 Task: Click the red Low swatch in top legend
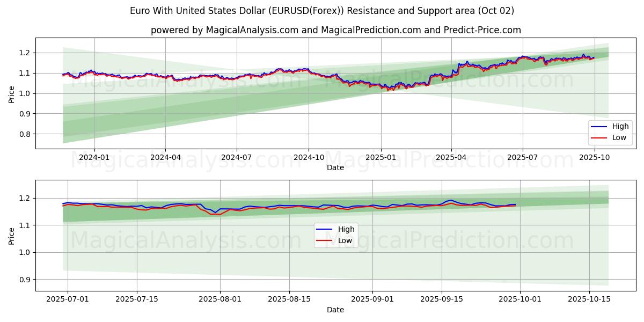pyautogui.click(x=599, y=137)
